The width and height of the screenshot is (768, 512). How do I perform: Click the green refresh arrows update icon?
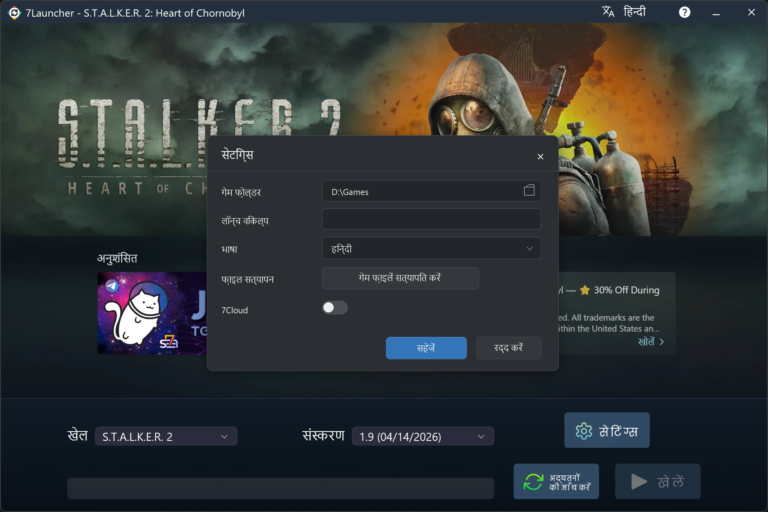tap(533, 482)
